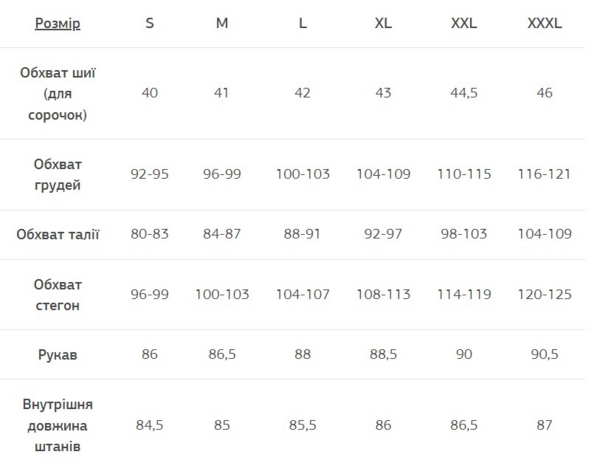600x460 pixels.
Task: Select inseam length value 84,5 for S
Action: 150,425
